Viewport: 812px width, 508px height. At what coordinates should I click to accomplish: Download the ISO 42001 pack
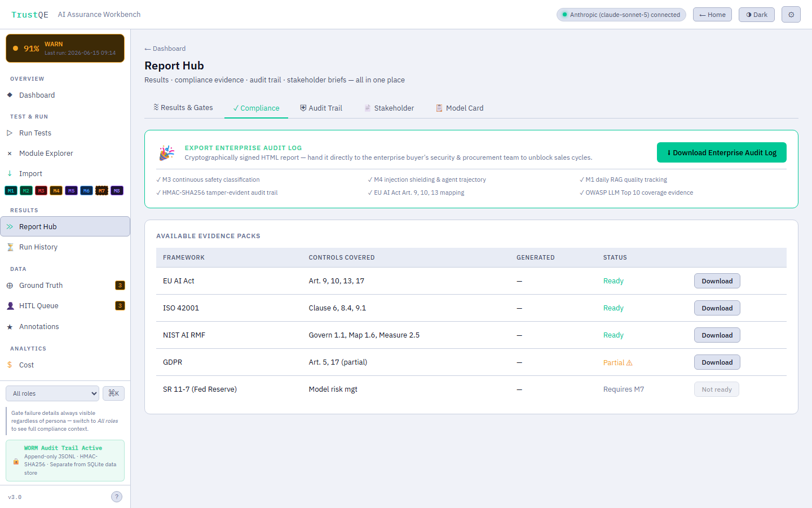717,308
